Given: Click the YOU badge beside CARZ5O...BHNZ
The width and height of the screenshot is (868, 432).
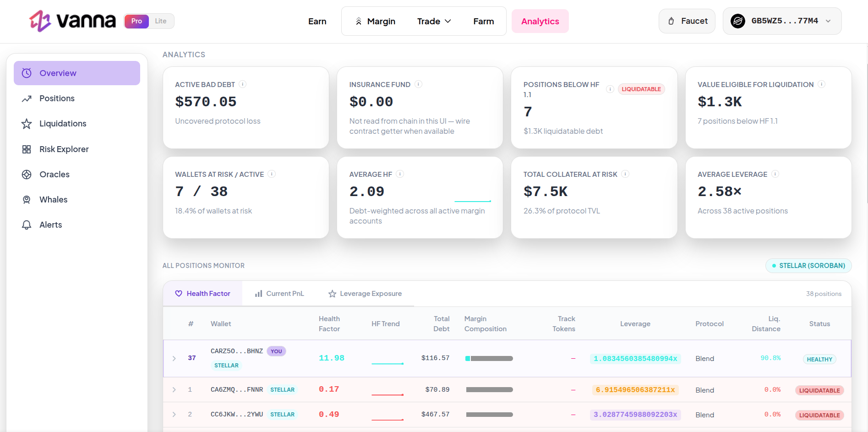Looking at the screenshot, I should [276, 351].
